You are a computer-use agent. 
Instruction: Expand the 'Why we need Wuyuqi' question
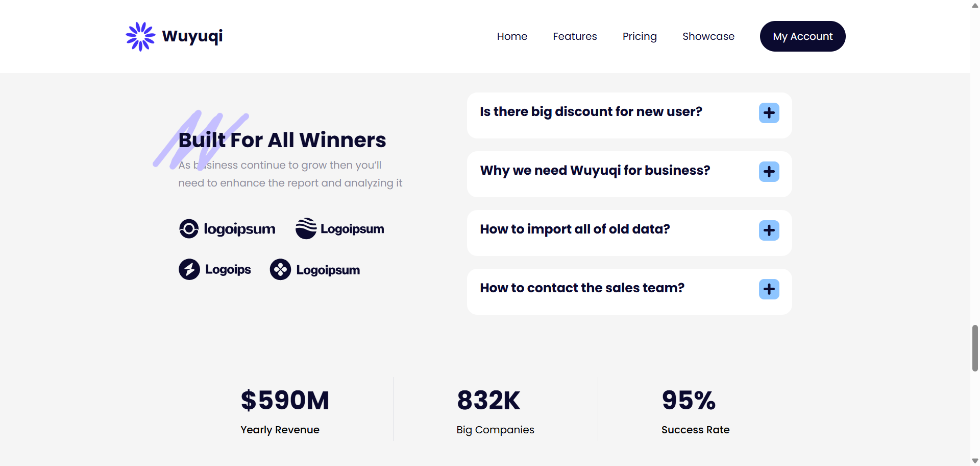(769, 172)
